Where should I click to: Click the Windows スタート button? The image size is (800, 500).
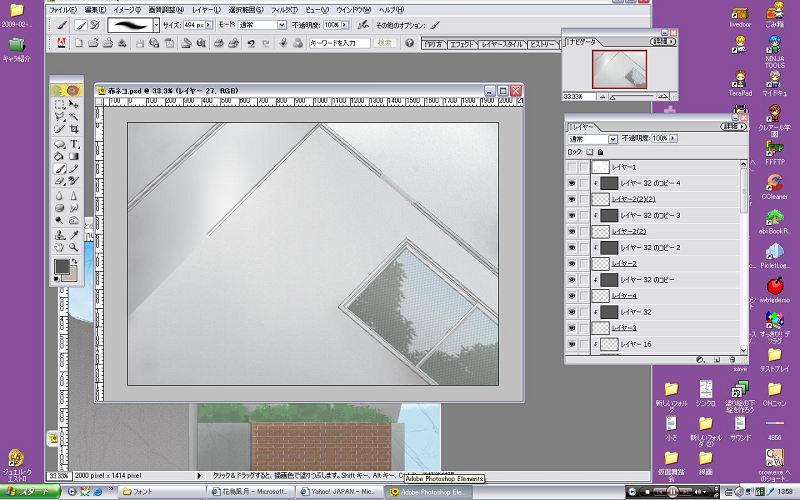click(30, 492)
